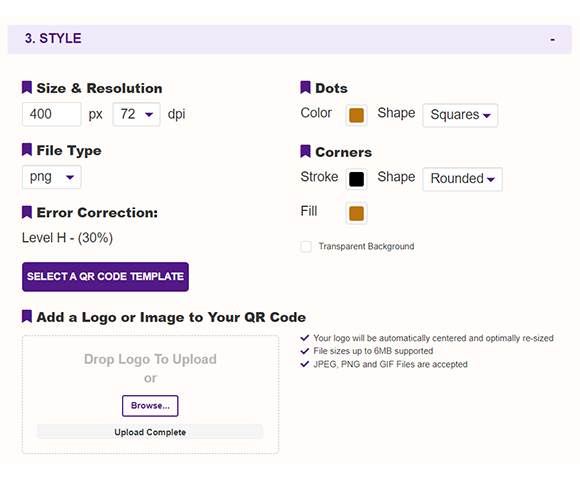The image size is (580, 480).
Task: Click the Add a Logo or Image heading
Action: tap(171, 317)
